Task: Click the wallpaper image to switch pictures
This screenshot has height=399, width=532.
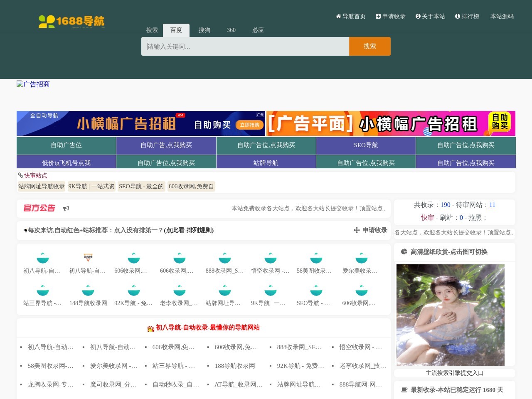Action: [x=450, y=315]
